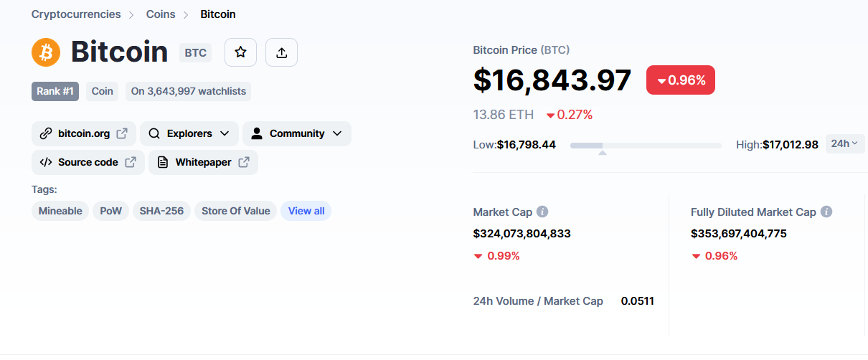Image resolution: width=868 pixels, height=360 pixels.
Task: Open the 24h time range dropdown
Action: pyautogui.click(x=845, y=144)
